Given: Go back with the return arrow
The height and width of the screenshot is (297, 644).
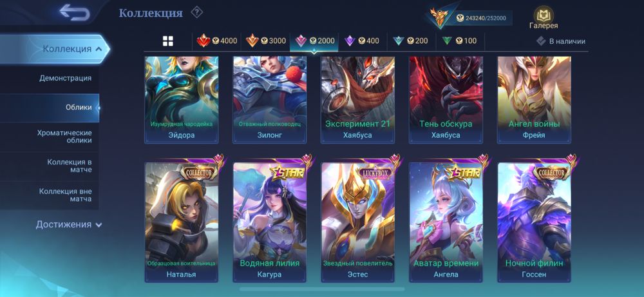Looking at the screenshot, I should [74, 12].
